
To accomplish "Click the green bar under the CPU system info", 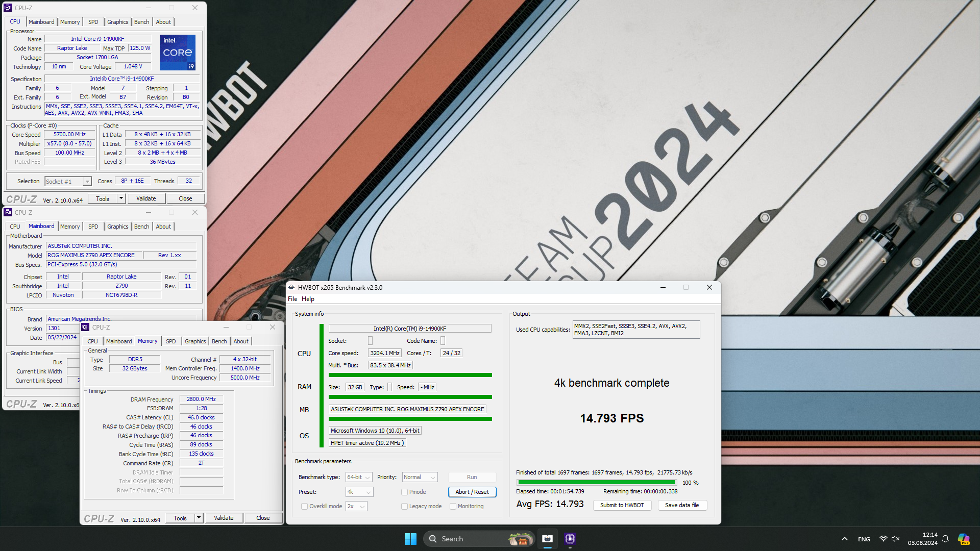I will click(410, 375).
